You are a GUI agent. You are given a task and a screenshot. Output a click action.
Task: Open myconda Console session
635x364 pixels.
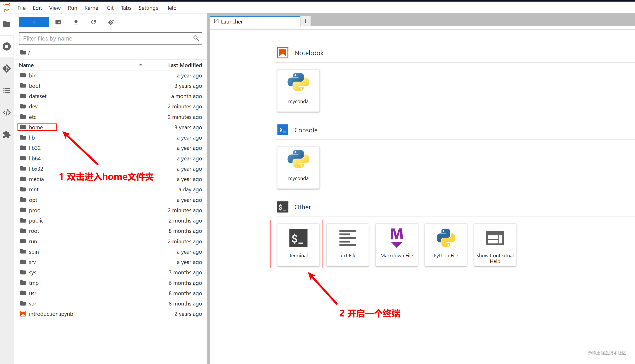[x=298, y=167]
